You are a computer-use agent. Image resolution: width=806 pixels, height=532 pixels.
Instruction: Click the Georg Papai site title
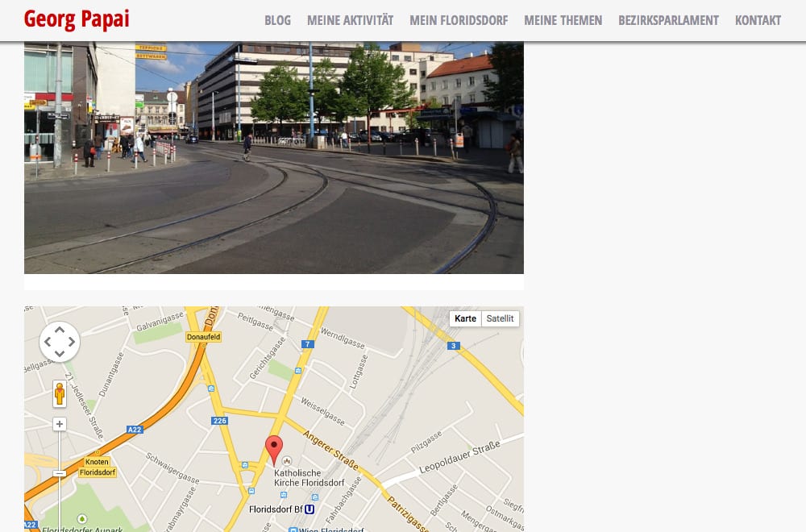coord(77,19)
